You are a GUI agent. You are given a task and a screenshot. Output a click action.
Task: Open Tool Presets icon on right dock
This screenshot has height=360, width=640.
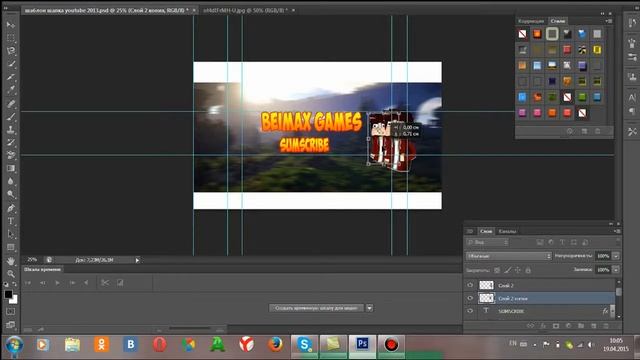(632, 131)
